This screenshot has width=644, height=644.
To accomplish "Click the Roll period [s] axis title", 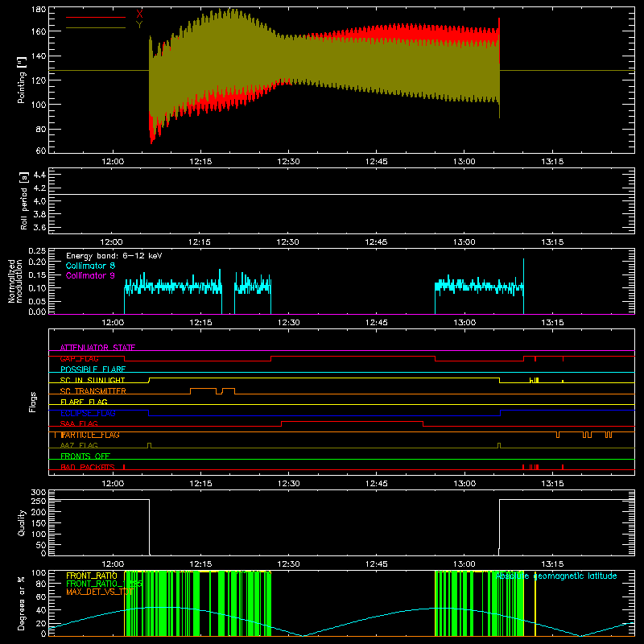I will 24,200.
